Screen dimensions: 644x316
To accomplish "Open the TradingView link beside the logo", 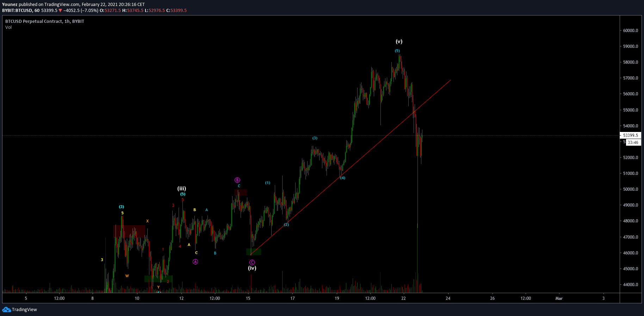I will point(24,310).
